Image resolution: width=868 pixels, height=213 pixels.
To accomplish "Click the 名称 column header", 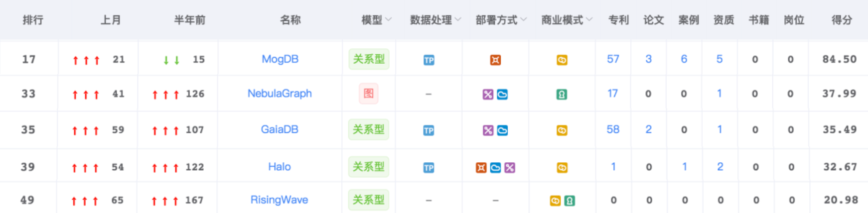I will pyautogui.click(x=290, y=20).
